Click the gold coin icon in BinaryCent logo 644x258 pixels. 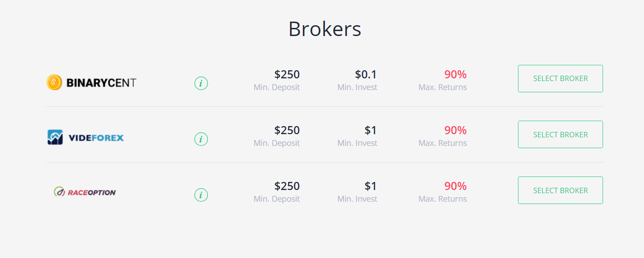pos(54,82)
